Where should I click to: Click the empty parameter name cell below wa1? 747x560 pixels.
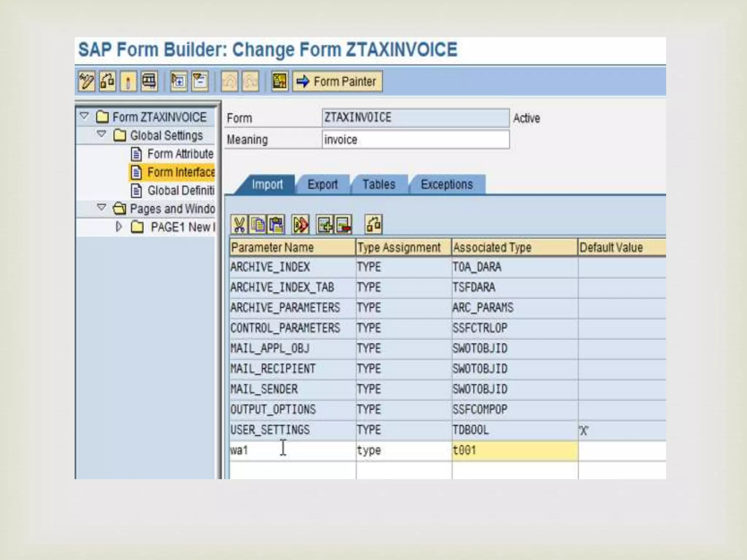[293, 470]
